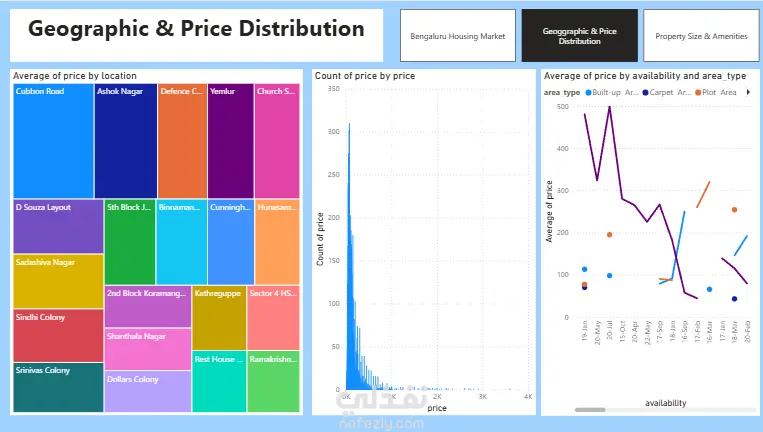Click the availability chart horizontal scrollbar
The height and width of the screenshot is (432, 763).
click(590, 410)
